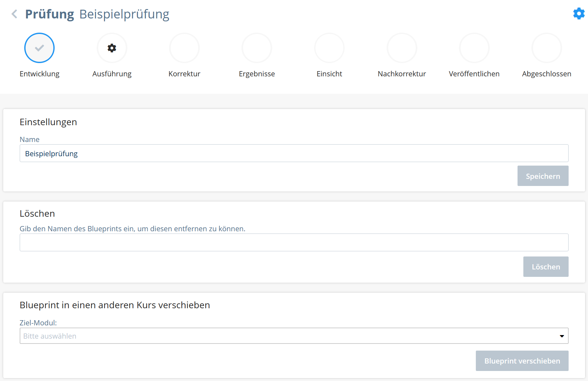Open the Ziel-Modul dropdown
Screen dimensions: 588x381
point(294,336)
